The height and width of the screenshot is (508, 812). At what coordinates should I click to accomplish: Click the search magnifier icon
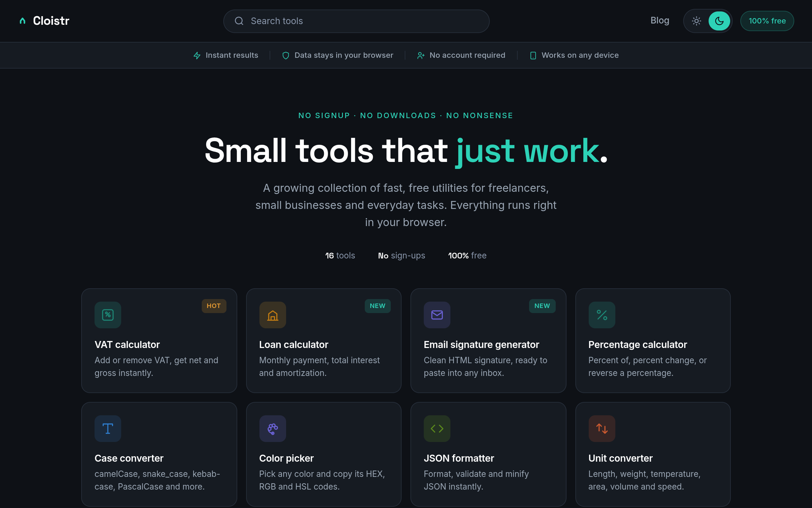point(239,21)
